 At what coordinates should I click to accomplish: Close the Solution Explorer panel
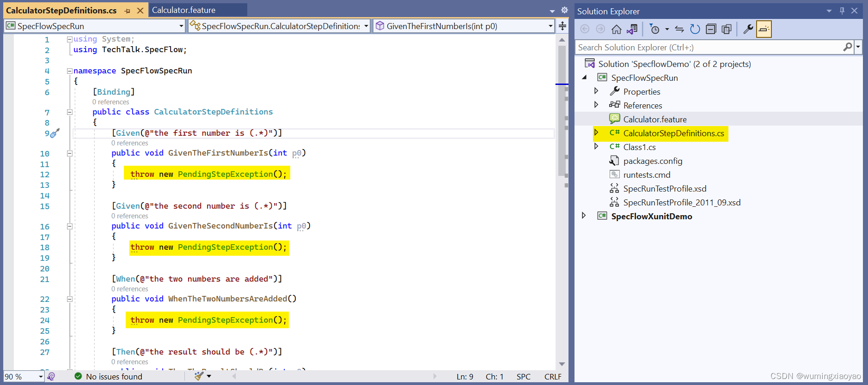coord(855,11)
